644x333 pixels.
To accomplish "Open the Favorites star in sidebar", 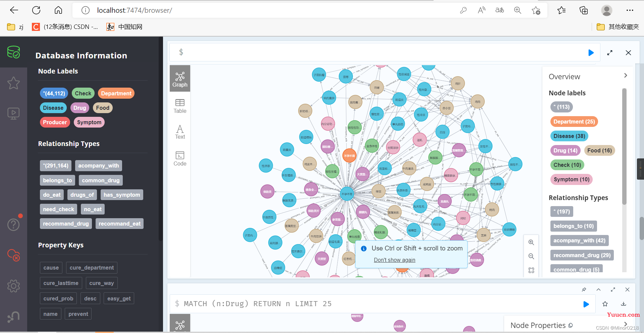I will [x=13, y=83].
